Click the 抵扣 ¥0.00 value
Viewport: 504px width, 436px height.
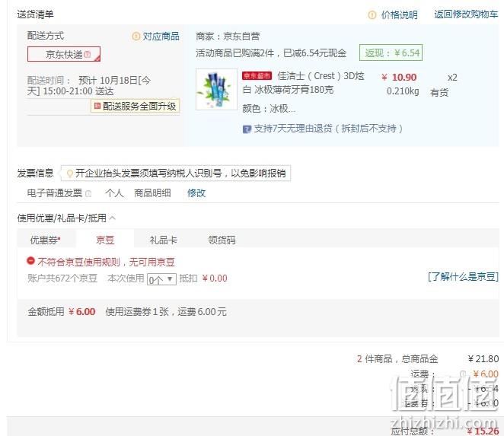[215, 278]
